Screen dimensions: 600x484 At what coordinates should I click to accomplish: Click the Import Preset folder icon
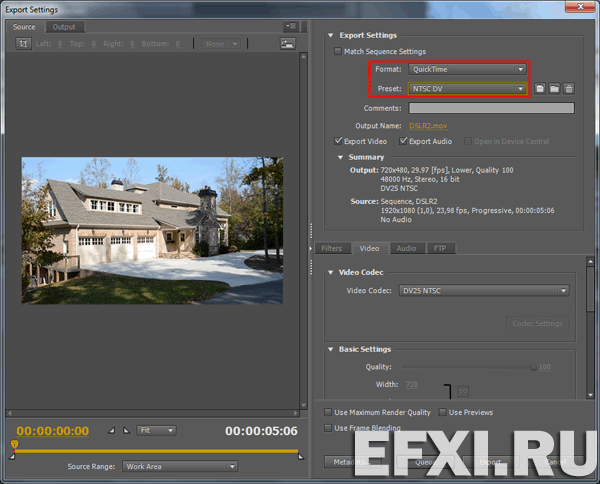coord(554,89)
